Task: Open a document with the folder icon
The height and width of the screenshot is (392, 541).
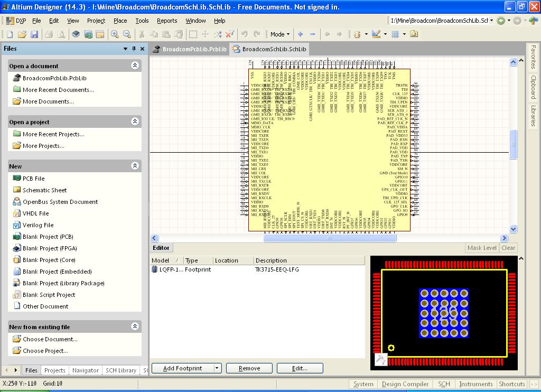Action: point(22,34)
